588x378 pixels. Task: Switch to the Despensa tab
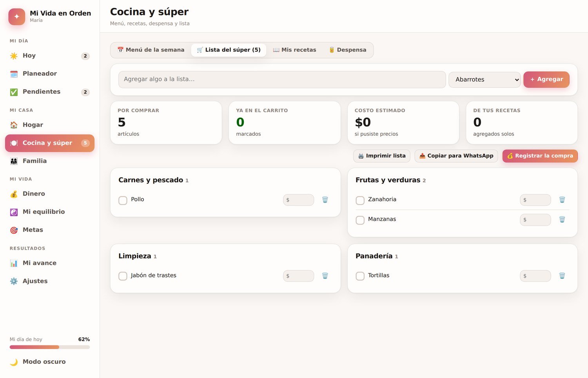(x=347, y=50)
